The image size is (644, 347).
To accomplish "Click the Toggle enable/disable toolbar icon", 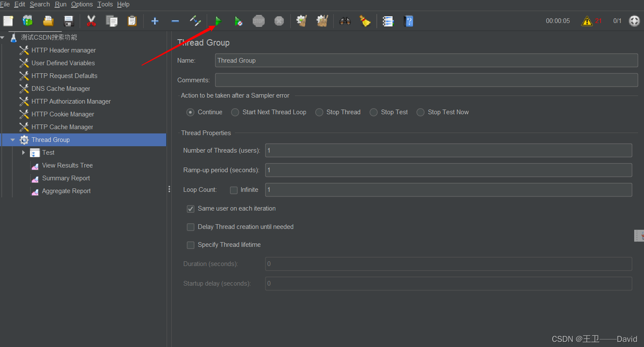I will [196, 21].
